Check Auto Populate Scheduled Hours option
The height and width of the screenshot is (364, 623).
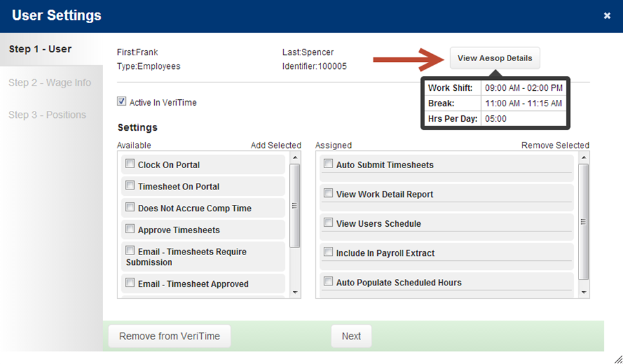coord(328,281)
